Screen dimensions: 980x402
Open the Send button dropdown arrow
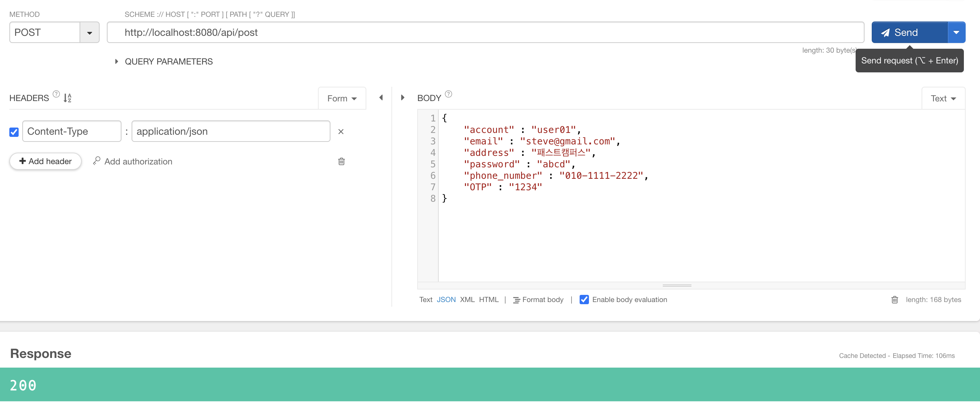tap(956, 33)
